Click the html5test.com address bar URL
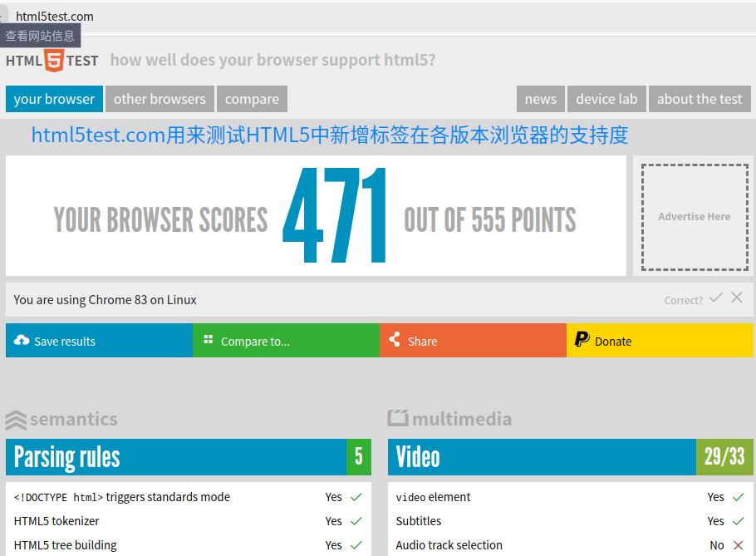This screenshot has width=756, height=556. (x=55, y=17)
